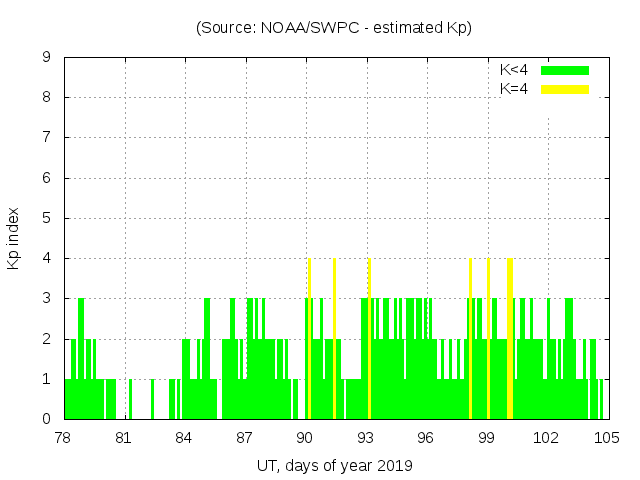Pick y-axis tick label 7
This screenshot has height=480, width=640.
tap(47, 138)
